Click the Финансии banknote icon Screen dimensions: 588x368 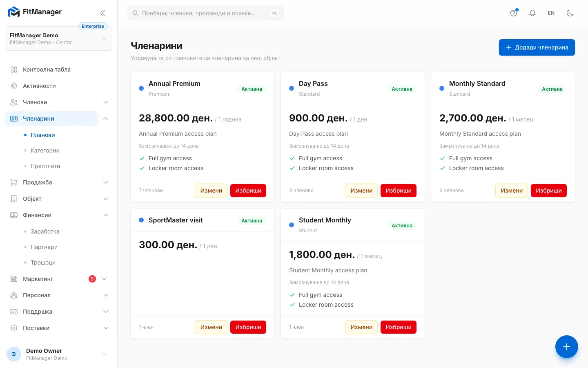pyautogui.click(x=14, y=215)
